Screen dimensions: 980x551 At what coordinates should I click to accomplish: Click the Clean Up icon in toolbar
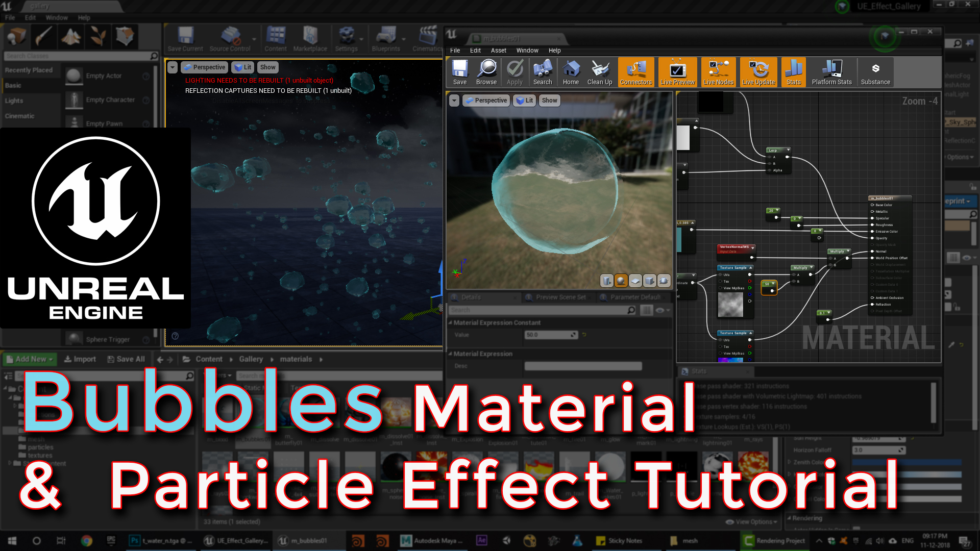pyautogui.click(x=600, y=71)
